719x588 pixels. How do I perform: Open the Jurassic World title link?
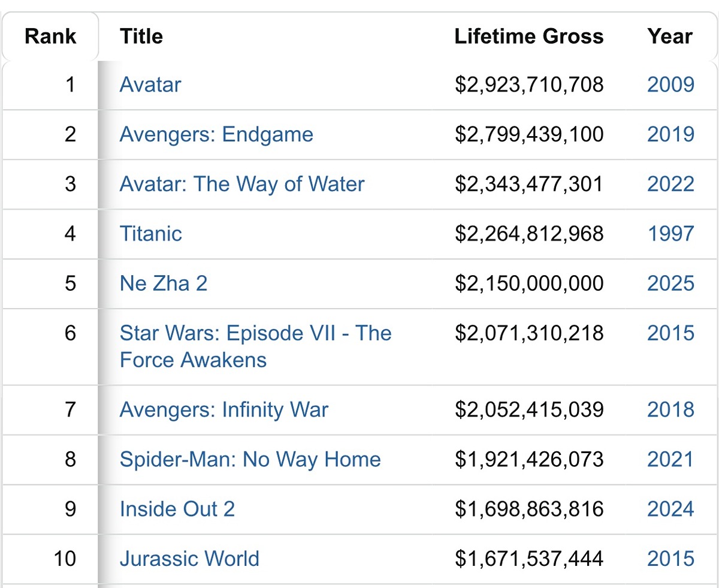[x=189, y=559]
